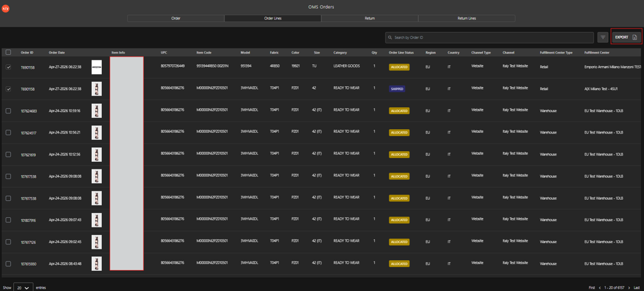The image size is (644, 291).
Task: Go to First page
Action: (x=592, y=288)
